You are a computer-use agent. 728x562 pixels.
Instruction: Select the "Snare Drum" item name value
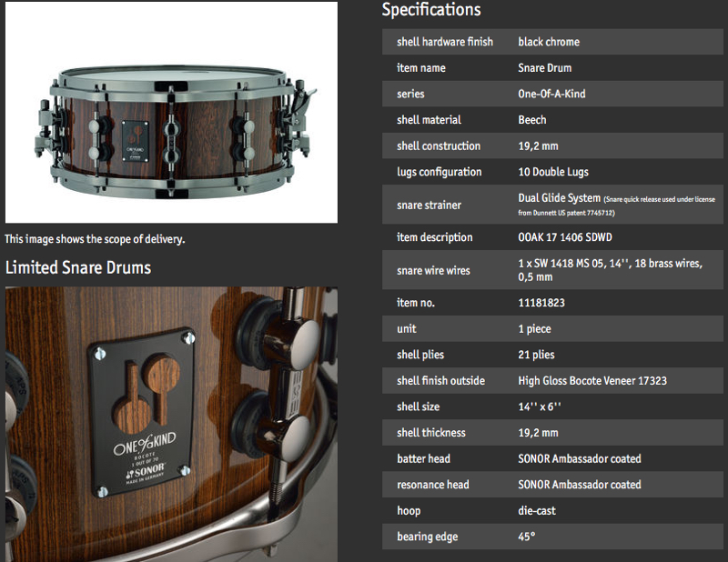pos(544,68)
